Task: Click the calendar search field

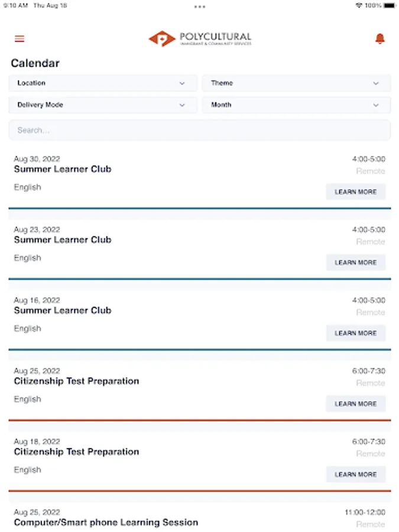Action: (200, 130)
